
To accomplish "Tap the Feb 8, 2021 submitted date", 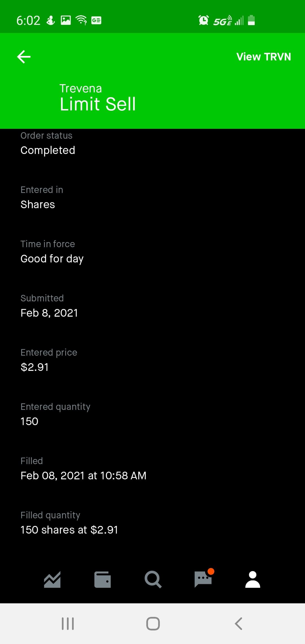I will tap(49, 313).
